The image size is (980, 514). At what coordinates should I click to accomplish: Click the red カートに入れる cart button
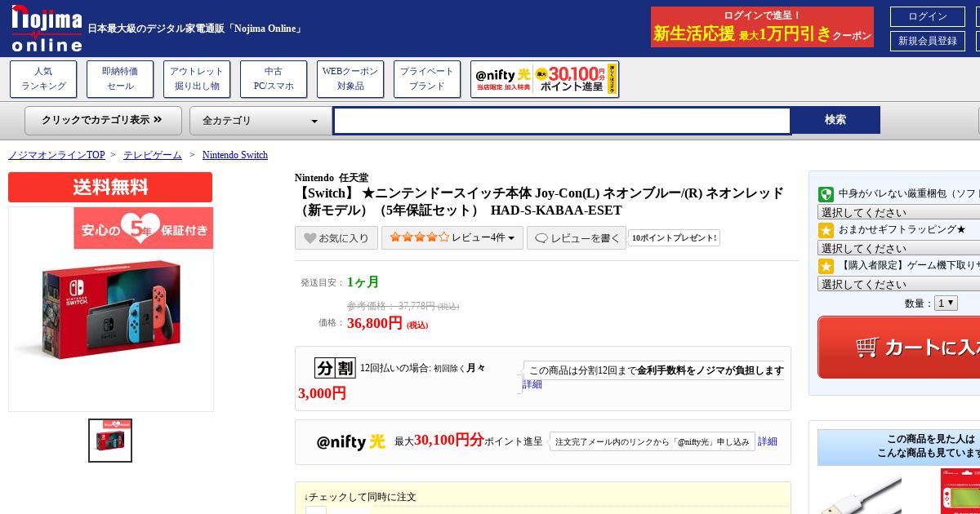[x=898, y=348]
